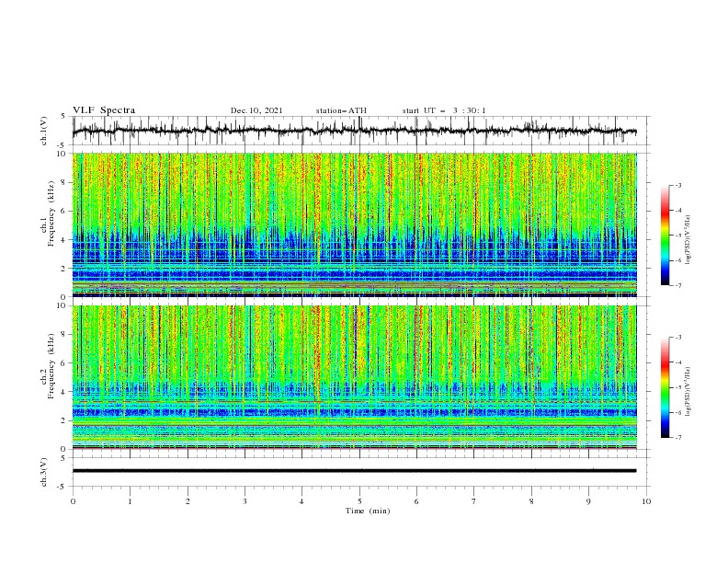Click time axis tick label "2"

(x=188, y=501)
